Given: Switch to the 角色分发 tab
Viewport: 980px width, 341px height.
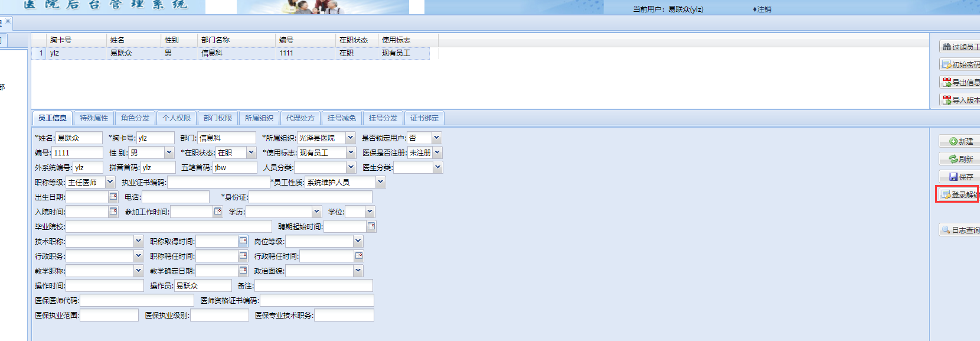Looking at the screenshot, I should pos(135,118).
